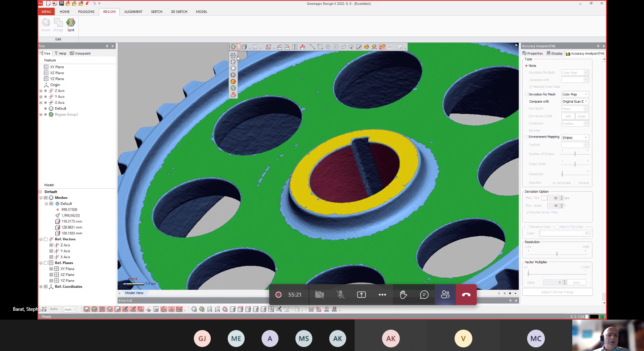
Task: Click the Vector Multiplier slider
Action: (x=528, y=274)
